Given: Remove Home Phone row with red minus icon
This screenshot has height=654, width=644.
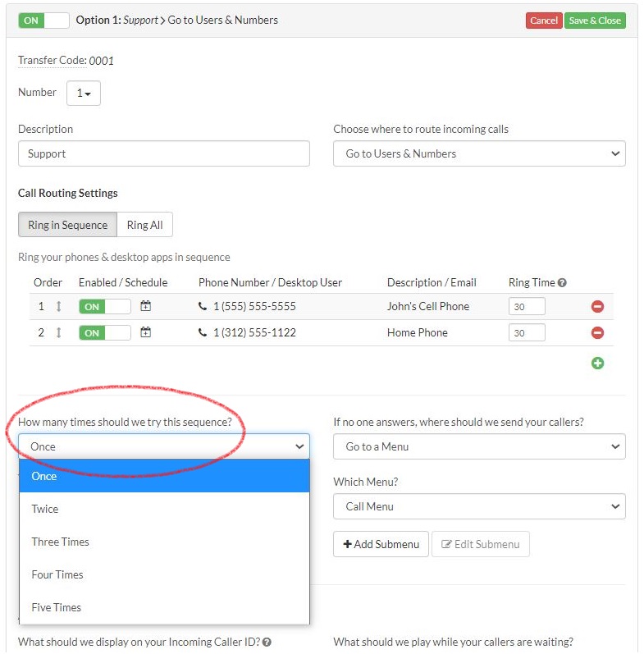Looking at the screenshot, I should (597, 332).
